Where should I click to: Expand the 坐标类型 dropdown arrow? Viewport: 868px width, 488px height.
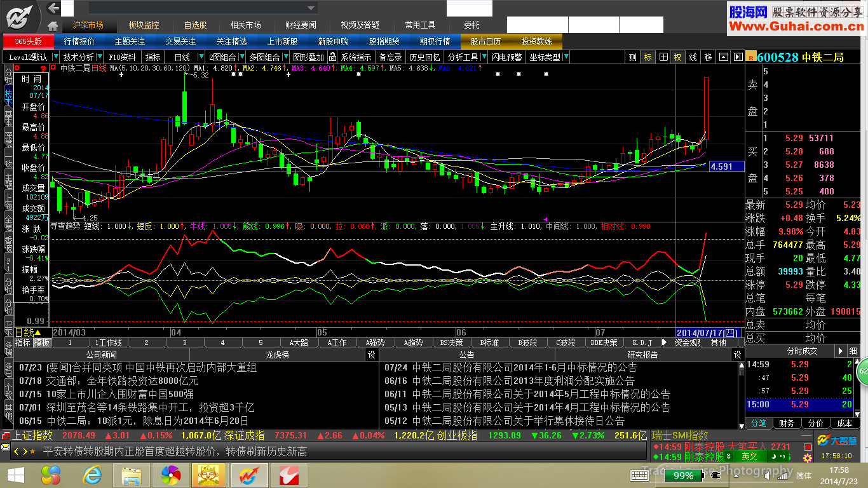click(x=566, y=57)
